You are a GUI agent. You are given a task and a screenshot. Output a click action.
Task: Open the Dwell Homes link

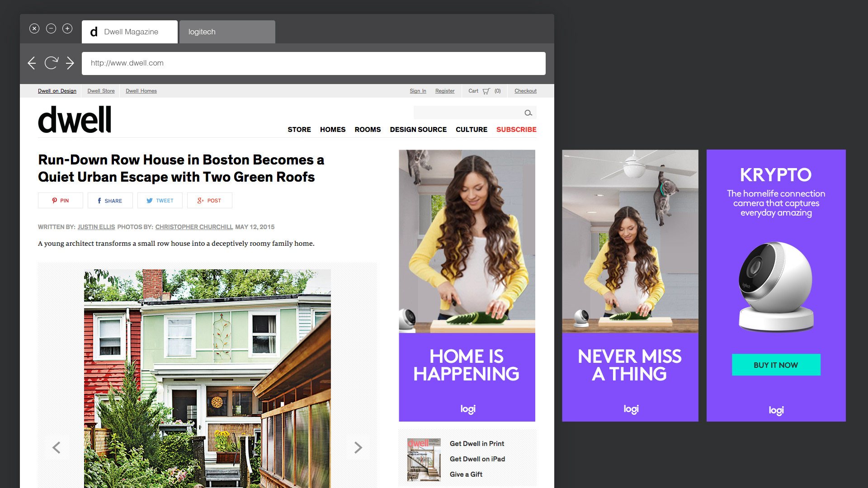(141, 91)
